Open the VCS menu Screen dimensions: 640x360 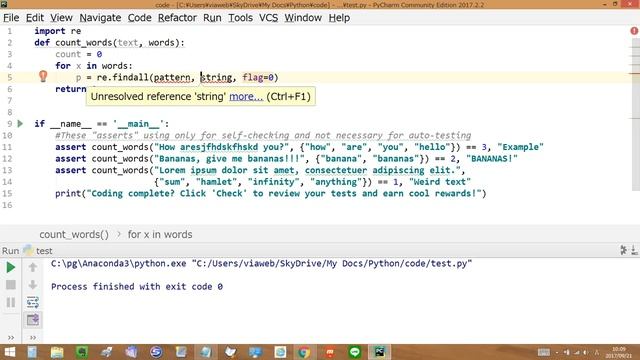268,18
